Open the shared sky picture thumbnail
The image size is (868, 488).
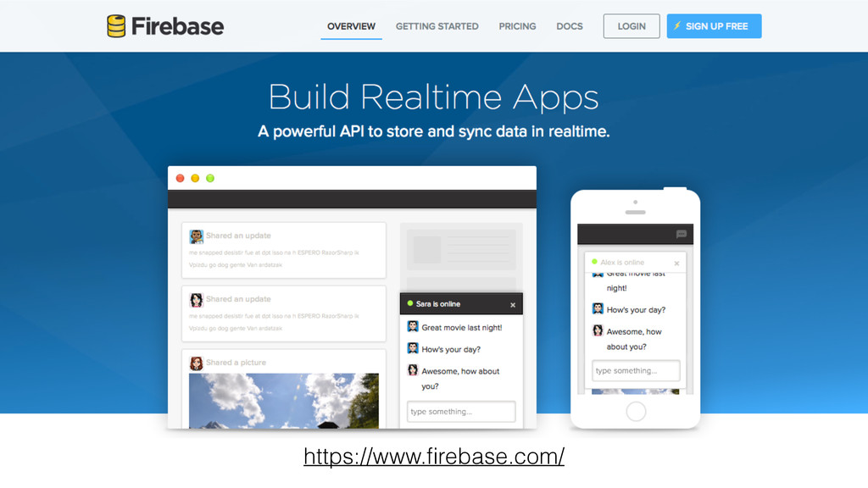click(x=283, y=401)
